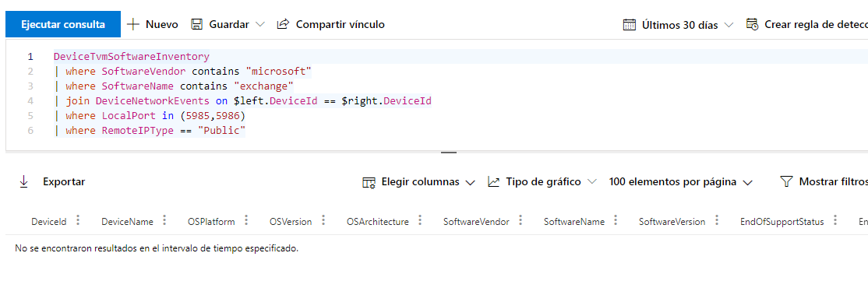Sort by the EndOfSupportStatus column header

(x=782, y=222)
